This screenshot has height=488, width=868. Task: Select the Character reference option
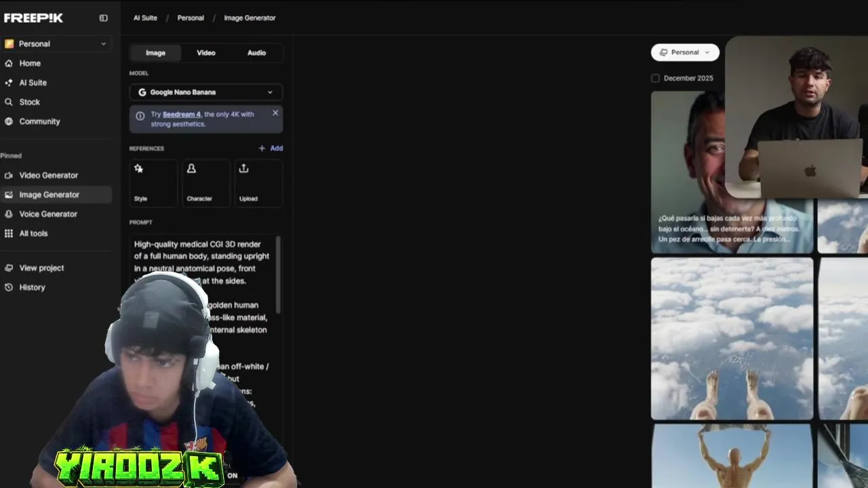click(x=206, y=183)
